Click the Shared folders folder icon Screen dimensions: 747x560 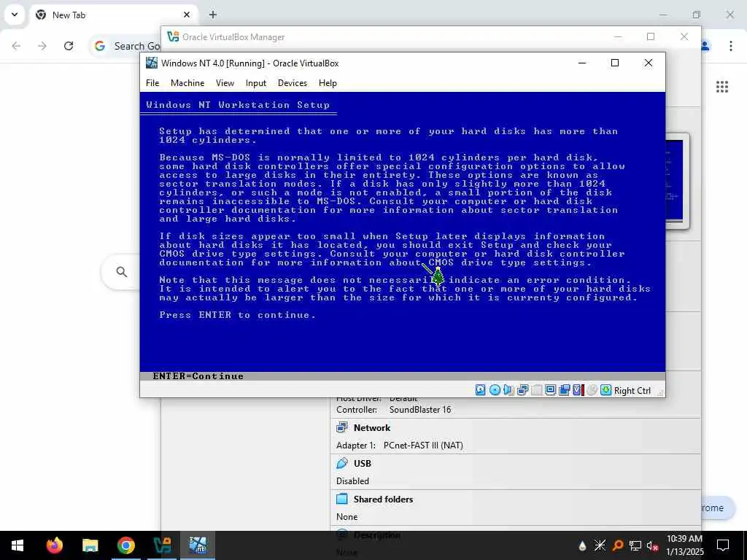point(341,499)
